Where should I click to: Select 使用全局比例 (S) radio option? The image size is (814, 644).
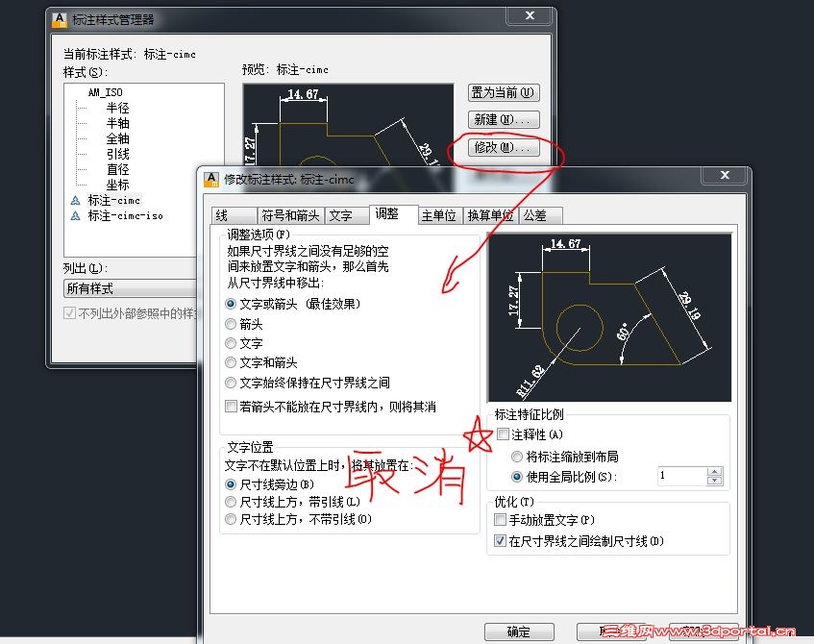pyautogui.click(x=516, y=476)
